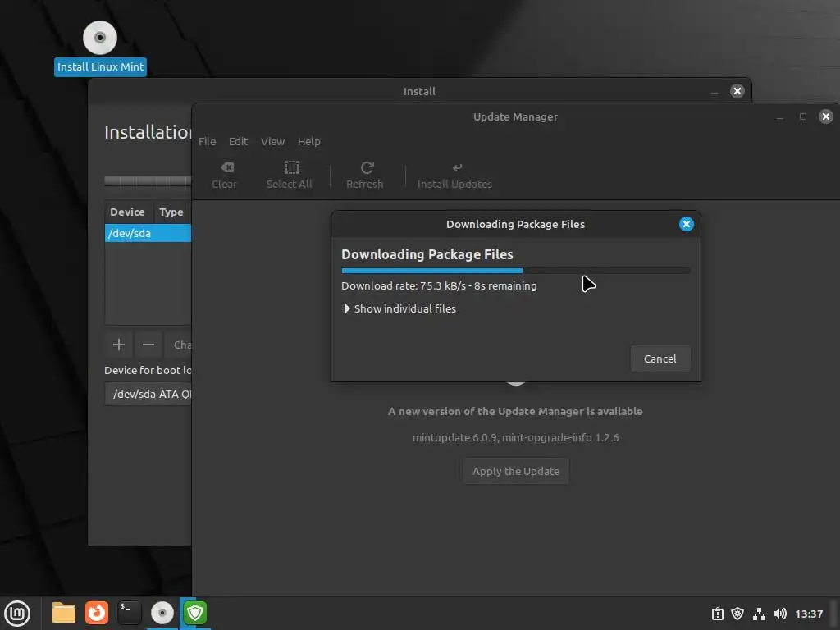
Task: Cancel the package download
Action: tap(660, 358)
